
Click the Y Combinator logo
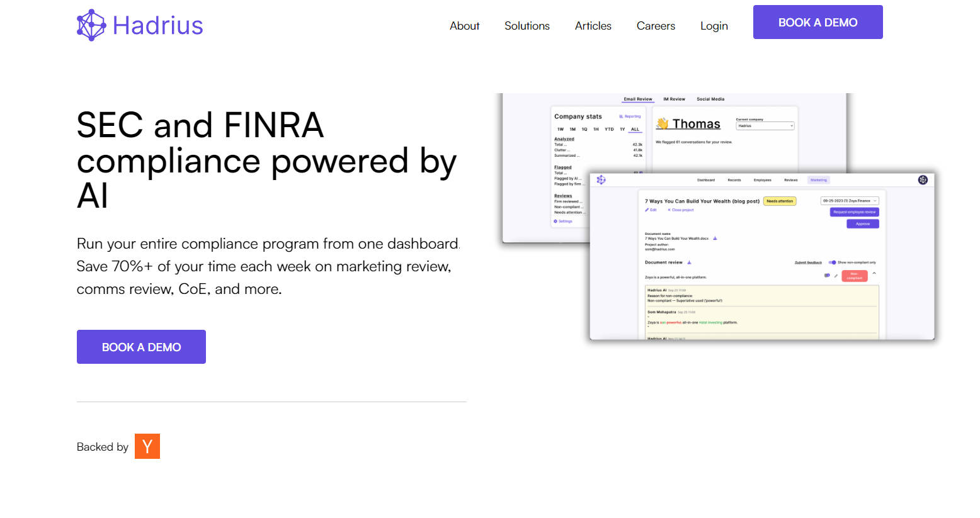[x=147, y=446]
